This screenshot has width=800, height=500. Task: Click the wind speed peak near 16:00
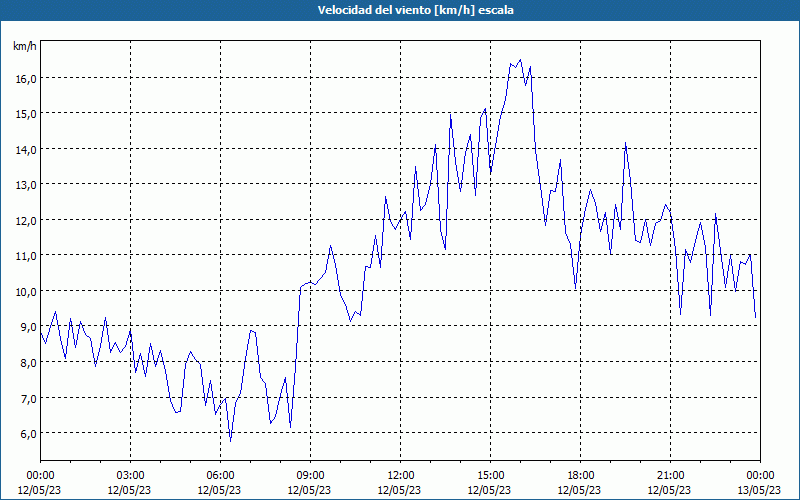pos(520,60)
